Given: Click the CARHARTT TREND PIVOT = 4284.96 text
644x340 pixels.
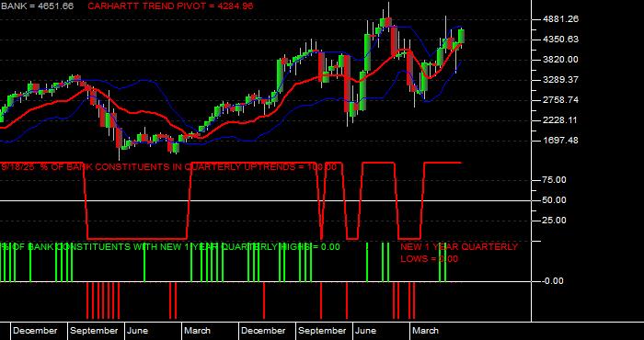Looking at the screenshot, I should 170,6.
